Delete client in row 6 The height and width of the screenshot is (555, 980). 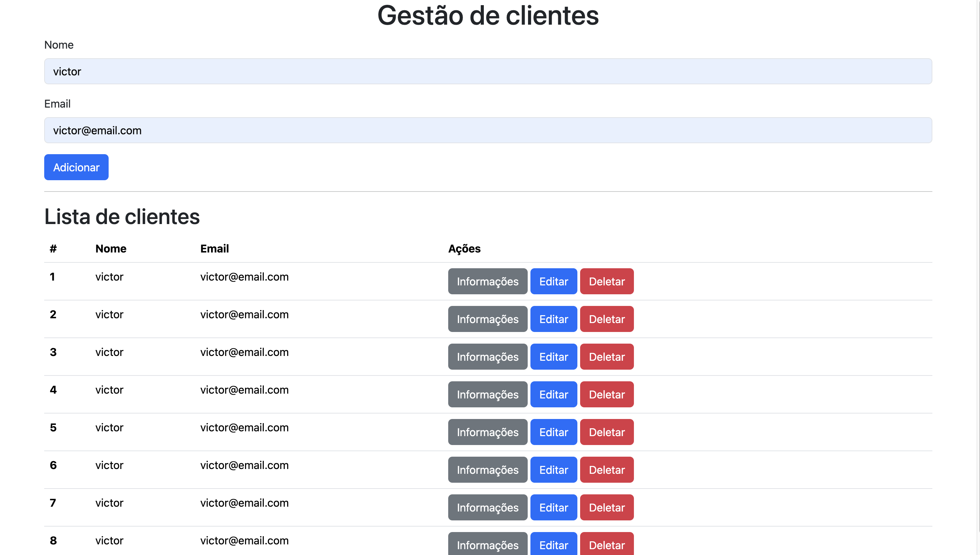pyautogui.click(x=607, y=470)
